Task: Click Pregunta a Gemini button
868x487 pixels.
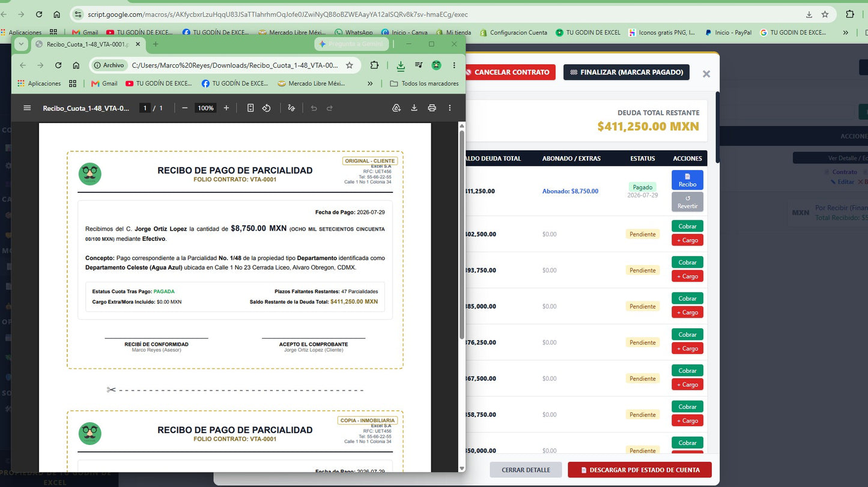Action: pyautogui.click(x=351, y=44)
